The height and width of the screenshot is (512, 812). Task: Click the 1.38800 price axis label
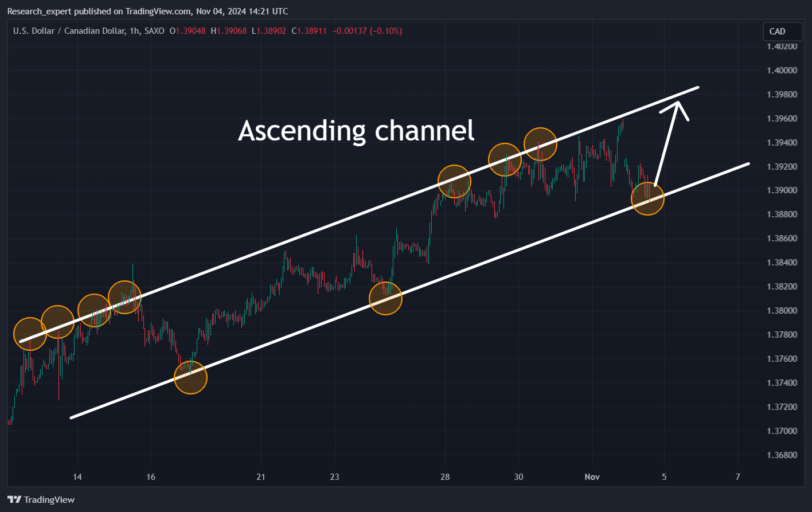783,214
